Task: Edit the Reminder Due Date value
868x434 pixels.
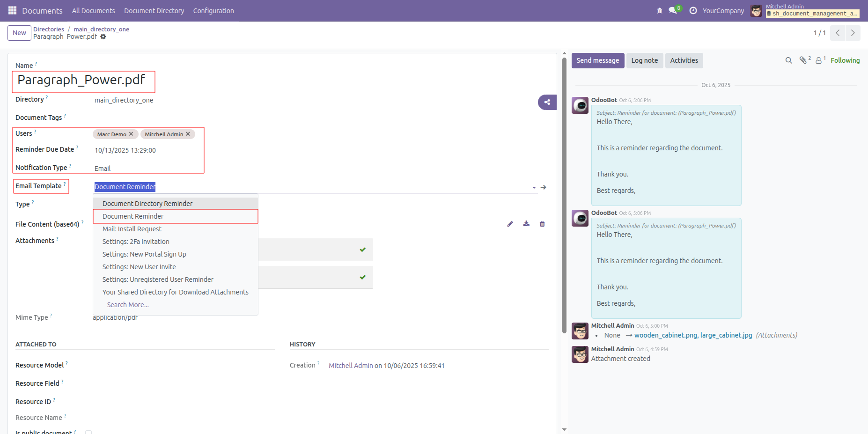Action: coord(125,150)
